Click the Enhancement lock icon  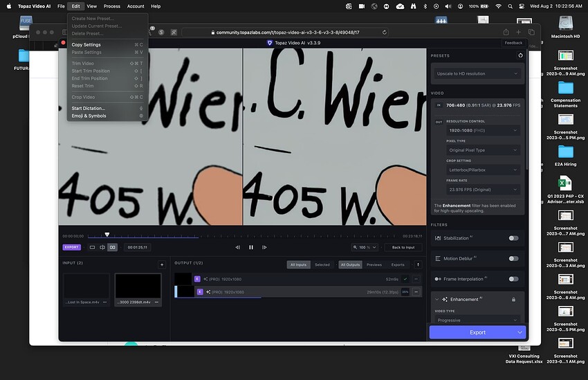[513, 299]
